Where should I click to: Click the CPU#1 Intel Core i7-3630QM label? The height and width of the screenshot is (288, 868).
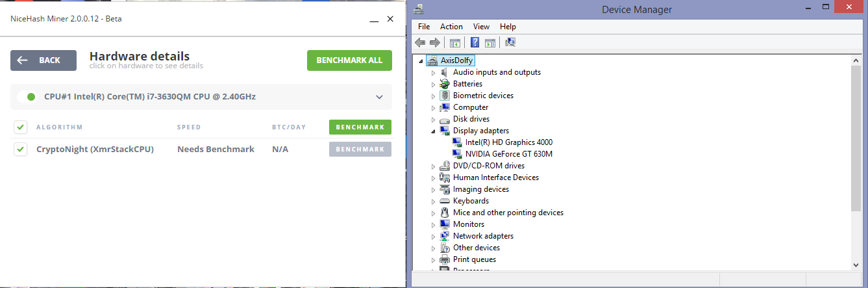click(x=150, y=97)
